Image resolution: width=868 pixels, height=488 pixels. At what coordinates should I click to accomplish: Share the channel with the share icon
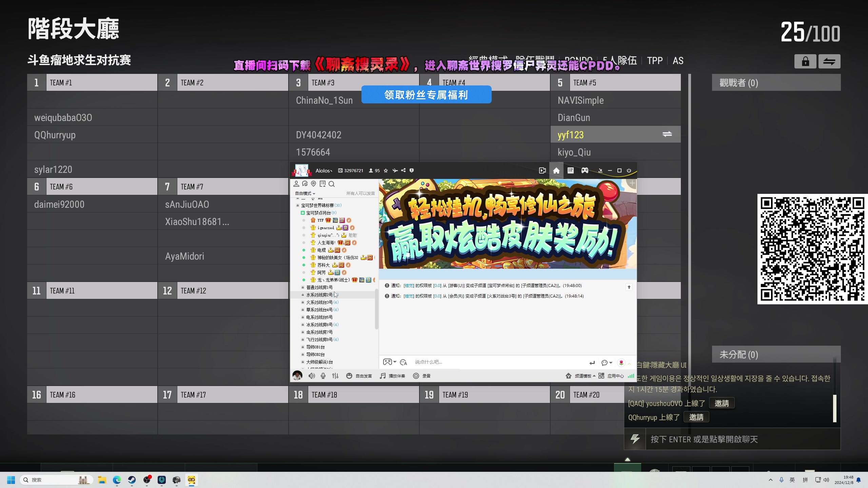pos(403,170)
